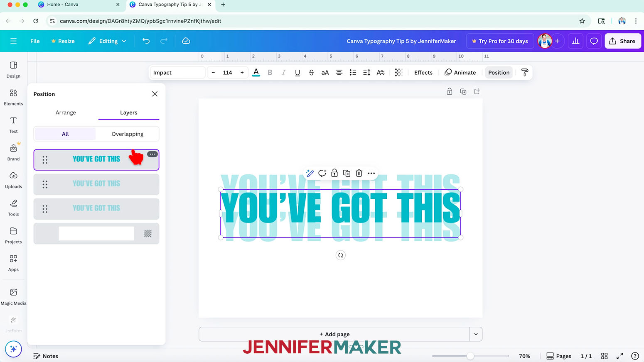Viewport: 644px width, 362px height.
Task: Open the text color picker
Action: coord(256,73)
